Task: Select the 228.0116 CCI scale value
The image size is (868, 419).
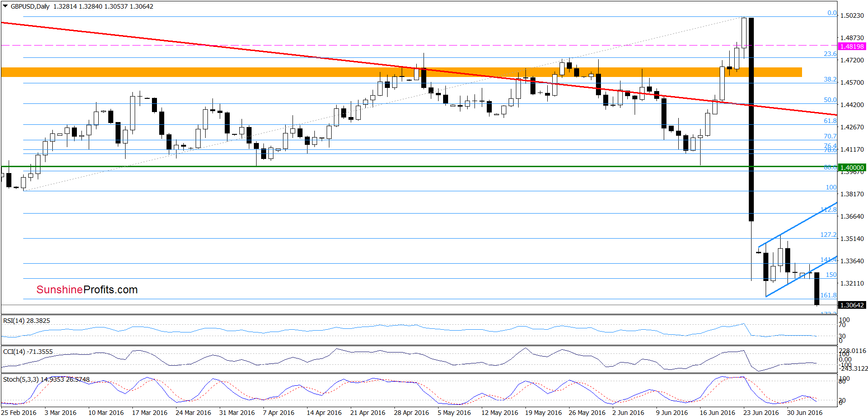Action: 853,351
